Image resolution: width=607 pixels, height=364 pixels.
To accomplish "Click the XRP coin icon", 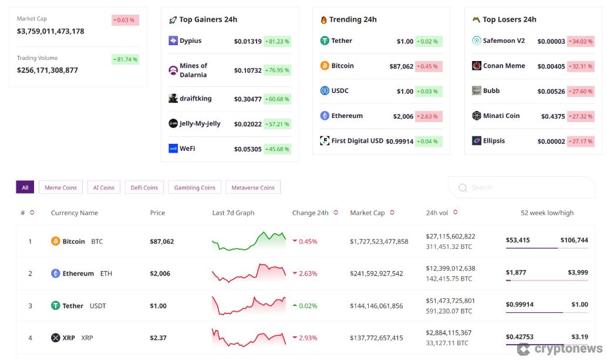I will click(56, 338).
